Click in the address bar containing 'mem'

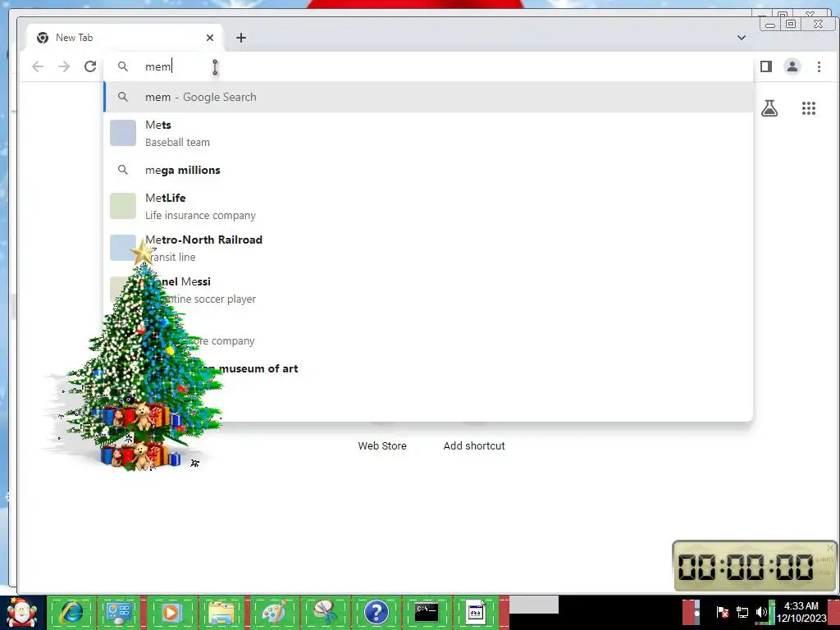428,66
